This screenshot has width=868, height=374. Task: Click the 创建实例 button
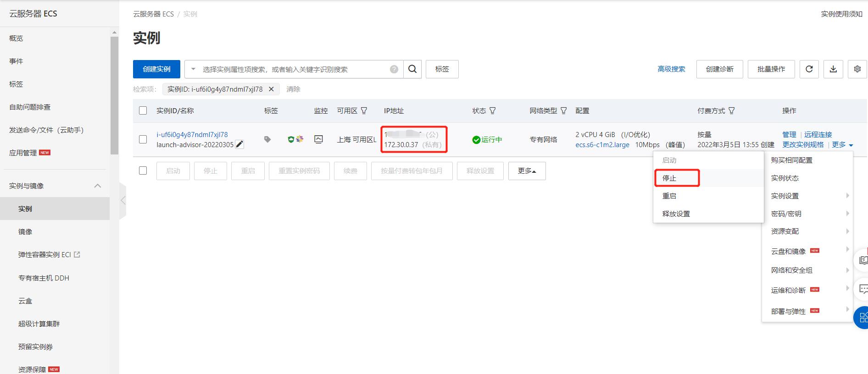(x=156, y=69)
